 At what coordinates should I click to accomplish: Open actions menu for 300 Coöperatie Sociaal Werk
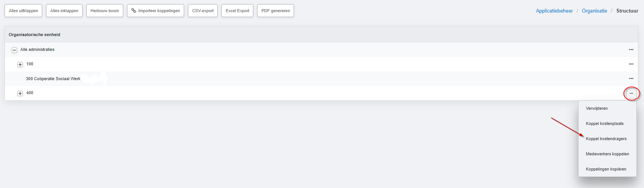(631, 79)
